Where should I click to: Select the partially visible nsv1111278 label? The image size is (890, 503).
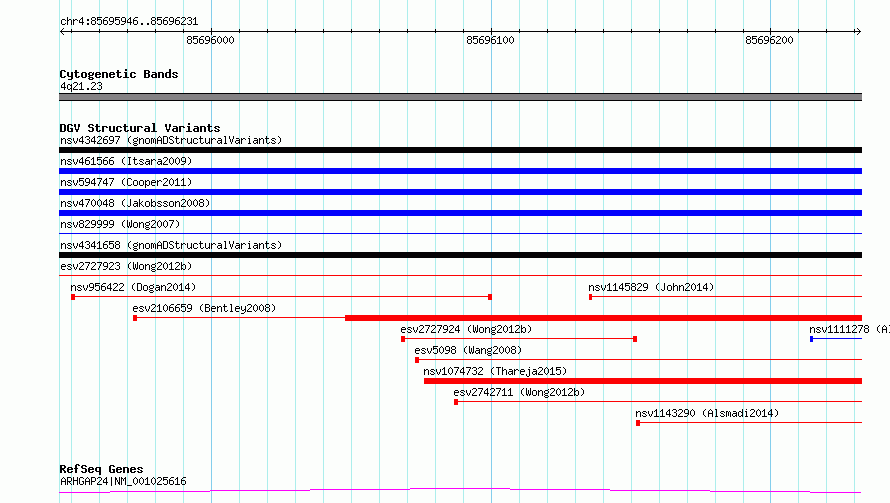849,329
